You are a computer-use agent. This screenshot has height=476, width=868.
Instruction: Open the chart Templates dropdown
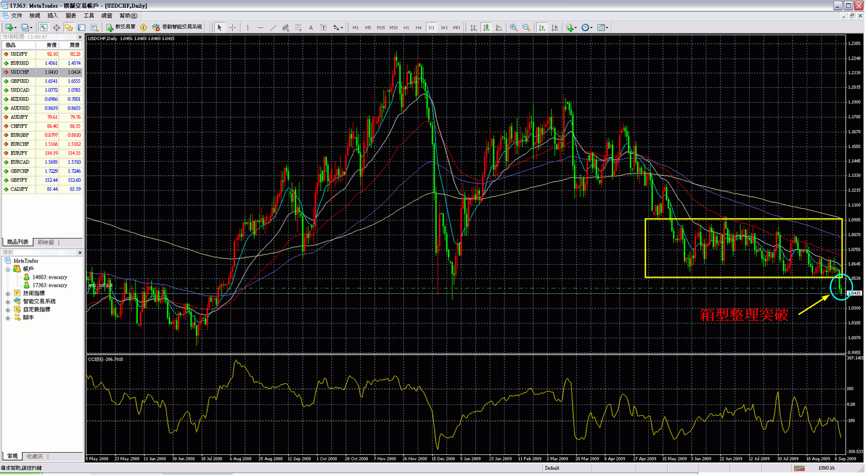coord(603,27)
